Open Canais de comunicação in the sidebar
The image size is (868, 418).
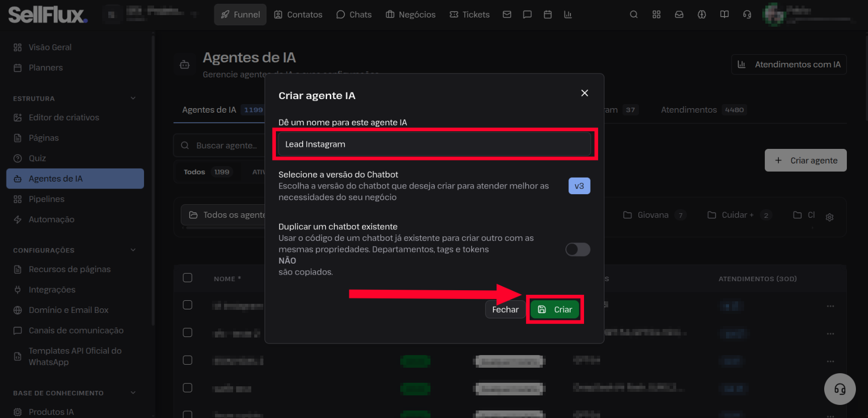click(75, 330)
